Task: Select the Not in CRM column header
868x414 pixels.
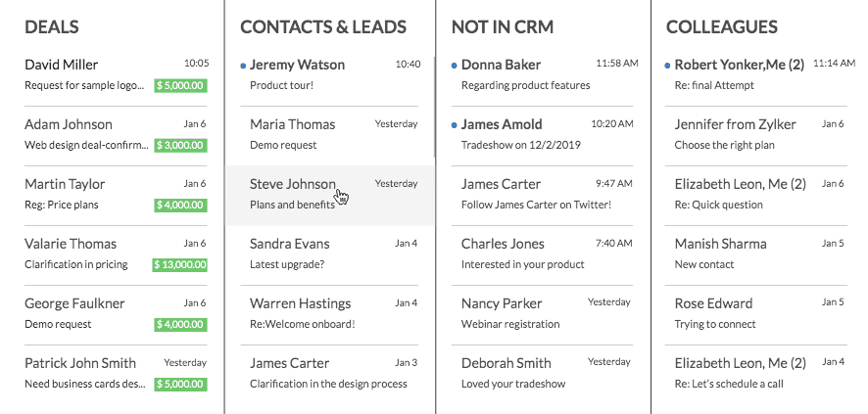Action: (x=503, y=26)
